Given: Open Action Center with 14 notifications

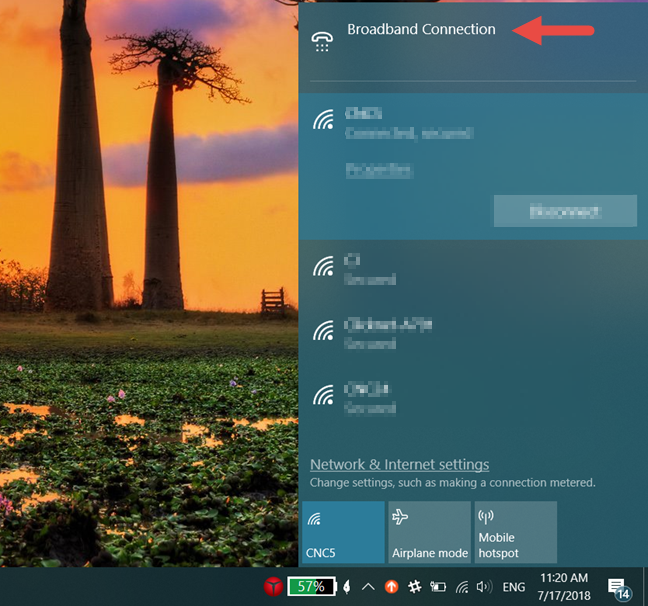Looking at the screenshot, I should coord(619,588).
